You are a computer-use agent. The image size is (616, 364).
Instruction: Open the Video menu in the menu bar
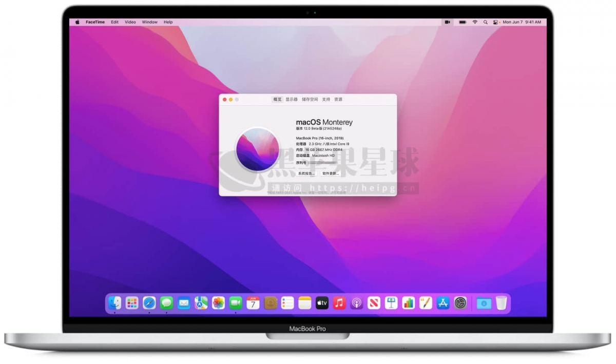130,22
